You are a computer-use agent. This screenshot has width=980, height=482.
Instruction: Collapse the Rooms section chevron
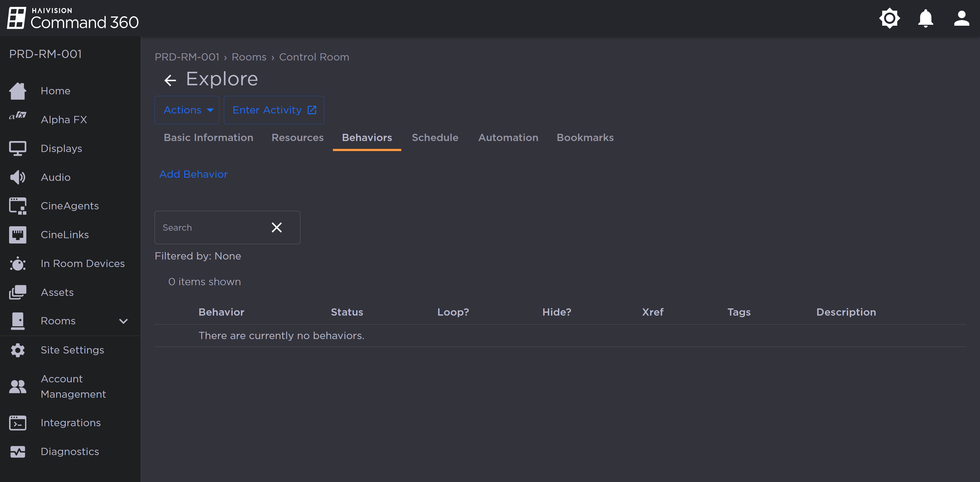coord(123,321)
